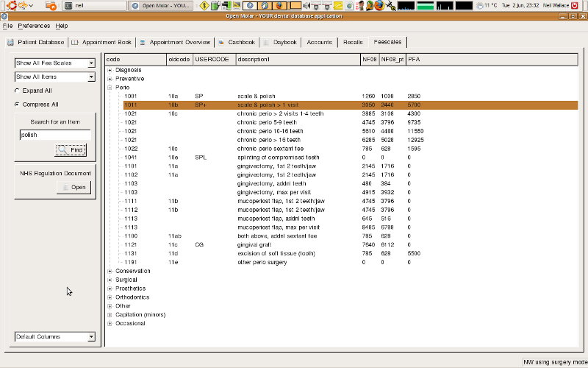Image resolution: width=588 pixels, height=368 pixels.
Task: Expand the Orthodontics category
Action: (110, 297)
